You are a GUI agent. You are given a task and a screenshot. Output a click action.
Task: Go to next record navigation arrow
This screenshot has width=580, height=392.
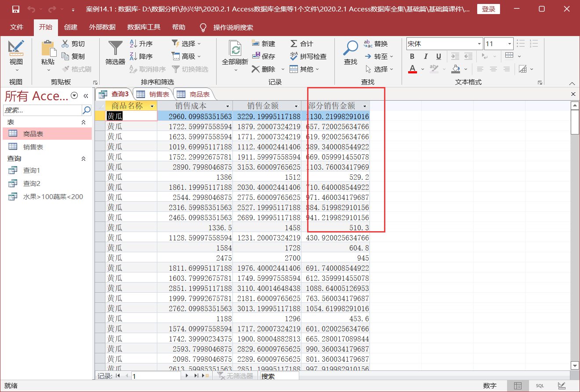tap(187, 376)
